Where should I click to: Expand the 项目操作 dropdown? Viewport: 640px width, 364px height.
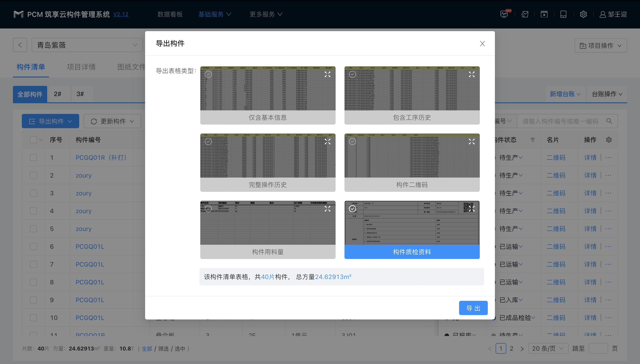click(x=600, y=45)
